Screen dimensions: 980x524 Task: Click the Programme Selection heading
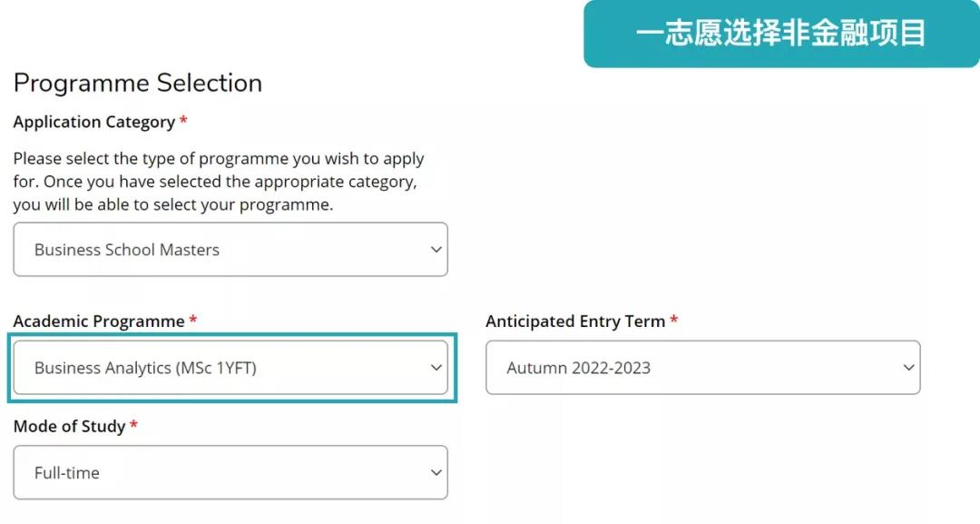point(138,84)
